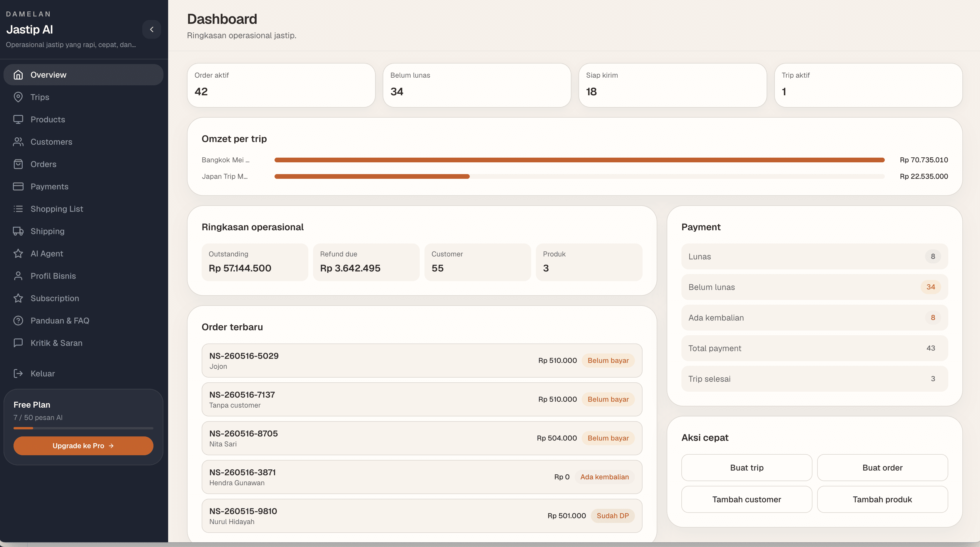Go to Payments in the sidebar
The image size is (980, 547).
click(83, 186)
